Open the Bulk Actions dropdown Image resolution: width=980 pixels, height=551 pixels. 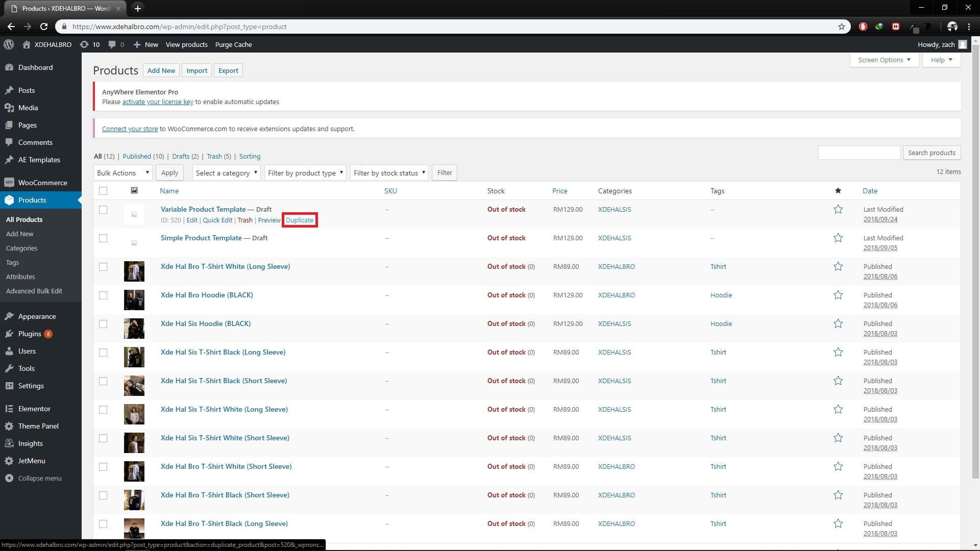click(x=123, y=173)
